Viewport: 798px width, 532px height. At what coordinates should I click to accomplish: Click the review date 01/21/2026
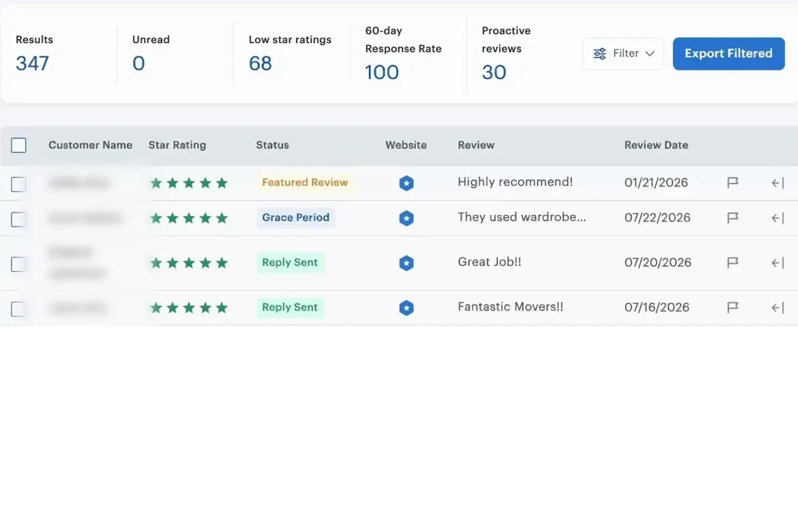point(656,182)
